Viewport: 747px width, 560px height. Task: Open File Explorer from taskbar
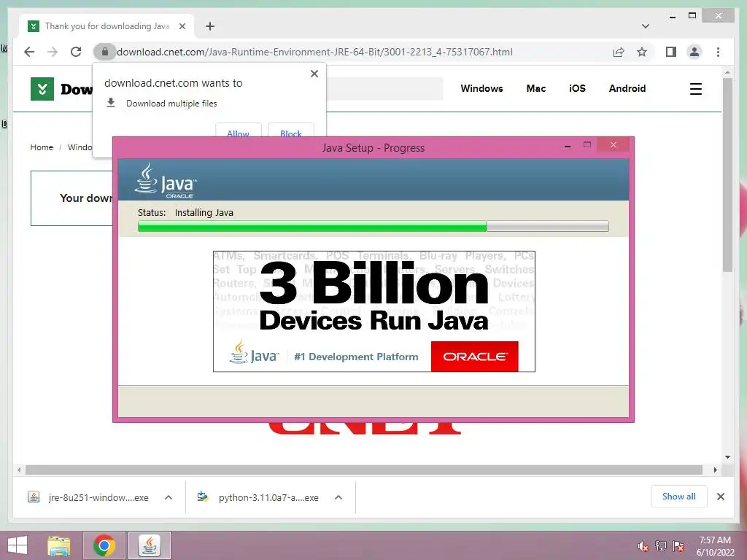point(59,545)
